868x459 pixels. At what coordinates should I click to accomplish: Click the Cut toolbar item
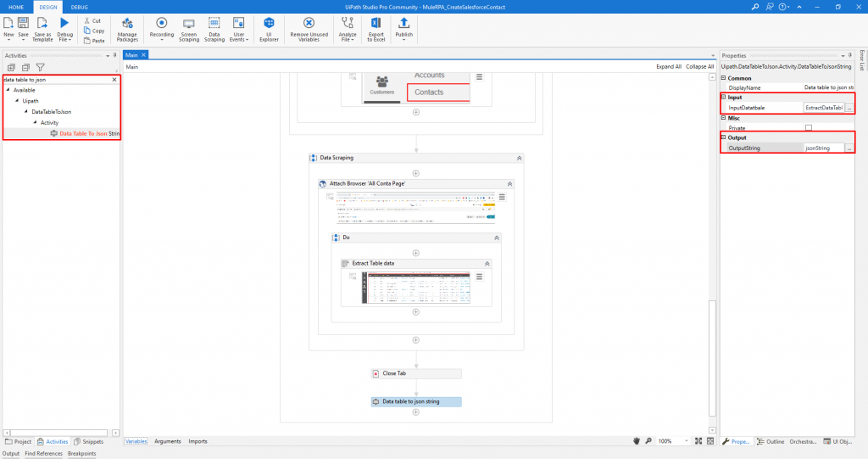click(x=92, y=20)
